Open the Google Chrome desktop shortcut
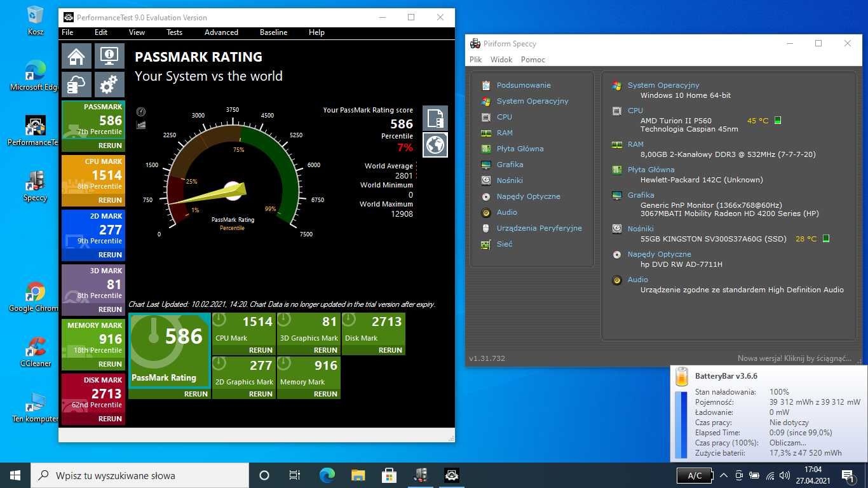This screenshot has width=868, height=488. click(36, 297)
